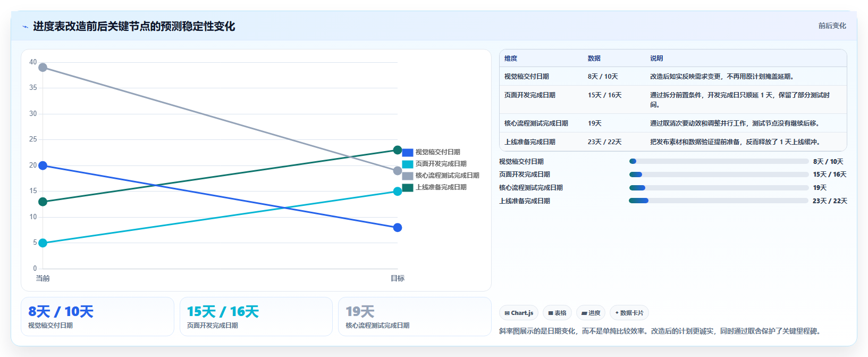Image resolution: width=868 pixels, height=357 pixels.
Task: Click the explanation starting 通过取消次要动效
Action: point(736,123)
